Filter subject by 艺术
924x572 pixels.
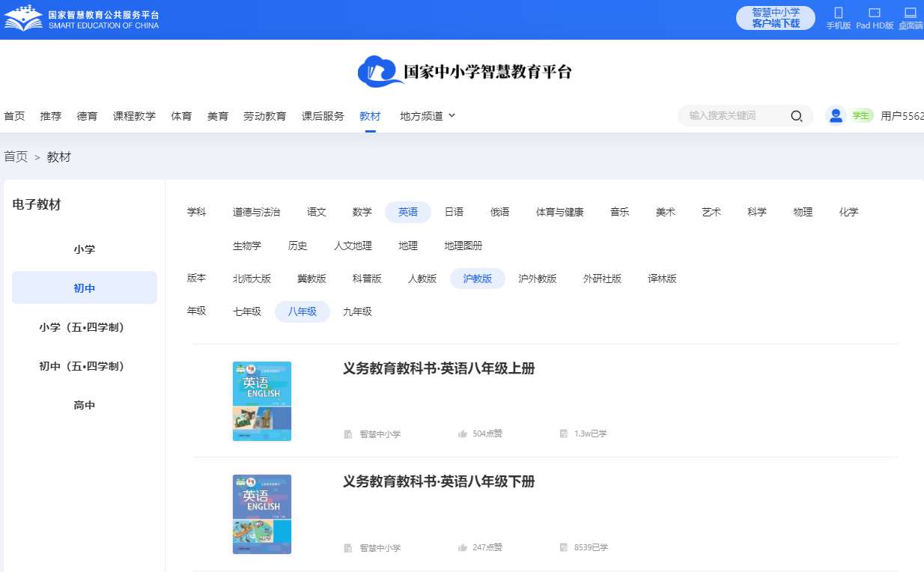tap(711, 213)
